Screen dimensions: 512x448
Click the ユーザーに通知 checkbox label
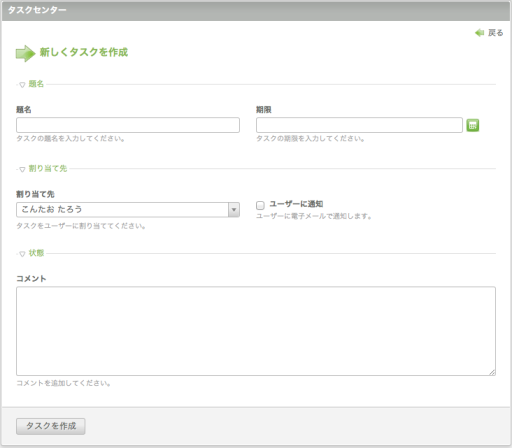[296, 204]
